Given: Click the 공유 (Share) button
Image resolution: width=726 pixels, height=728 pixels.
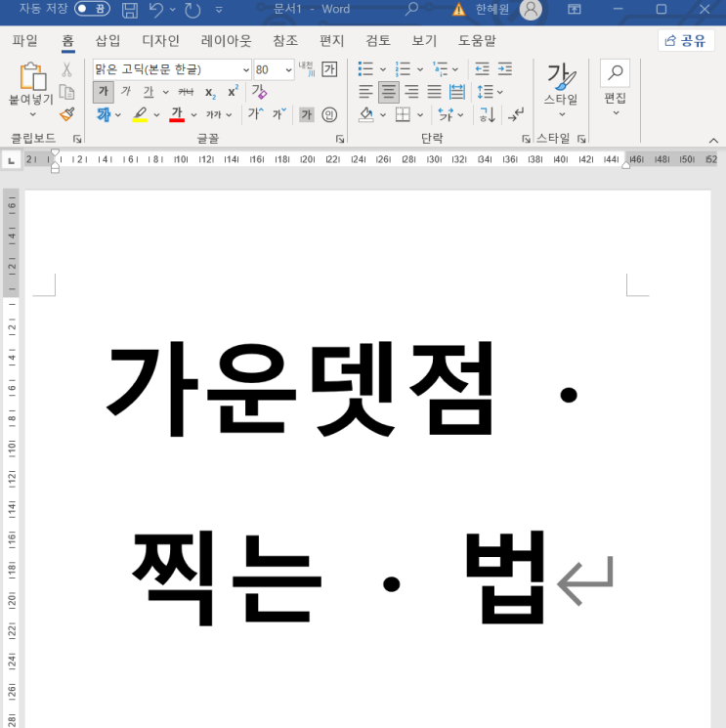Looking at the screenshot, I should coord(686,41).
